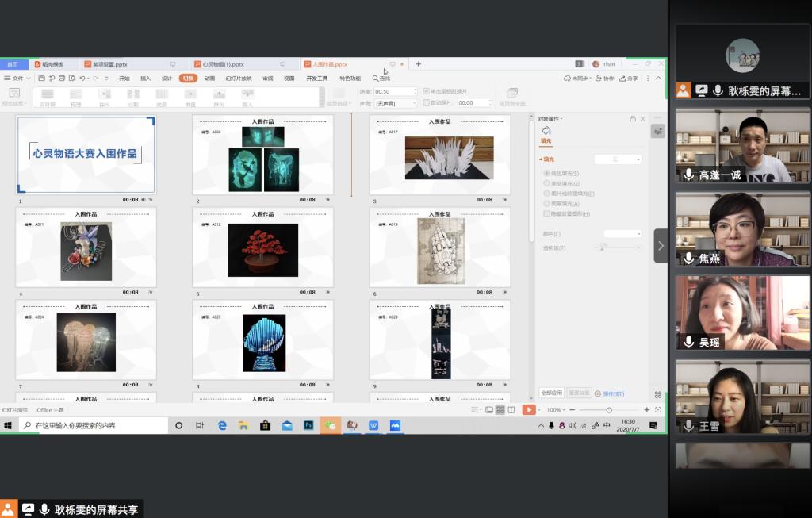Open the 操作技巧 link

coord(613,393)
